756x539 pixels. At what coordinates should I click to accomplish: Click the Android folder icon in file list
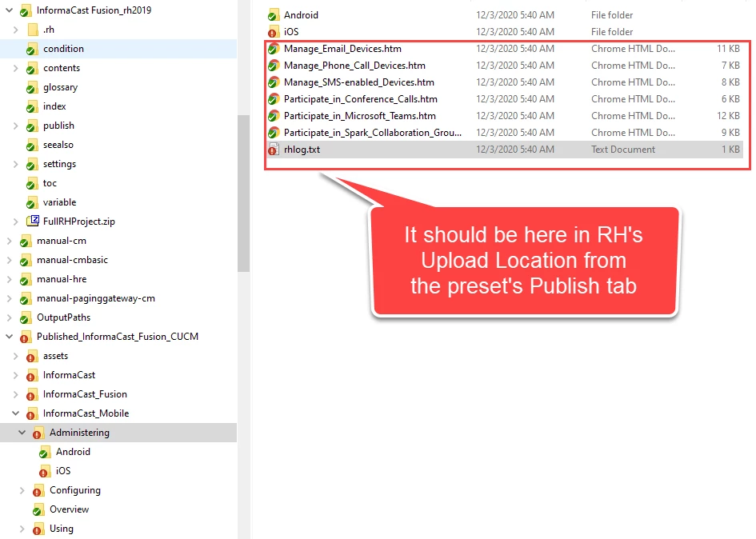coord(274,15)
